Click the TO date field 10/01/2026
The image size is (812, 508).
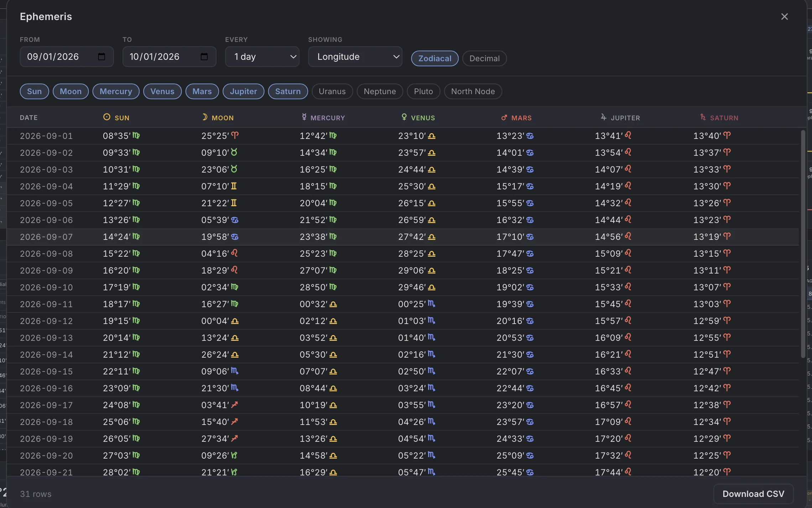pos(169,57)
